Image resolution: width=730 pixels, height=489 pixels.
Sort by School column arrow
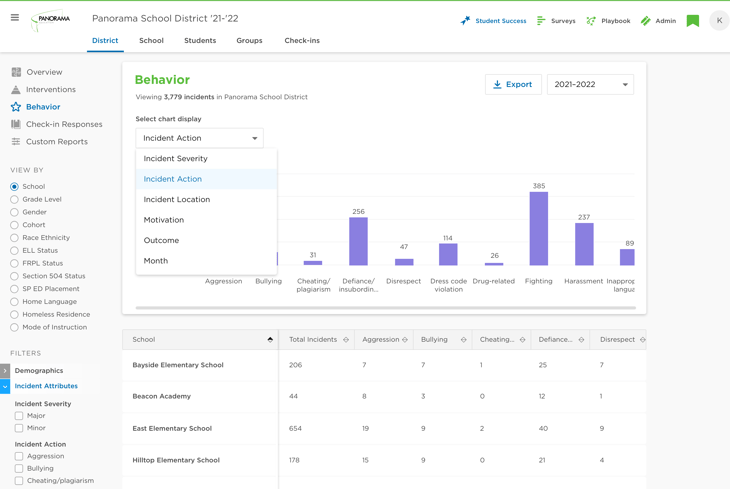pos(270,340)
